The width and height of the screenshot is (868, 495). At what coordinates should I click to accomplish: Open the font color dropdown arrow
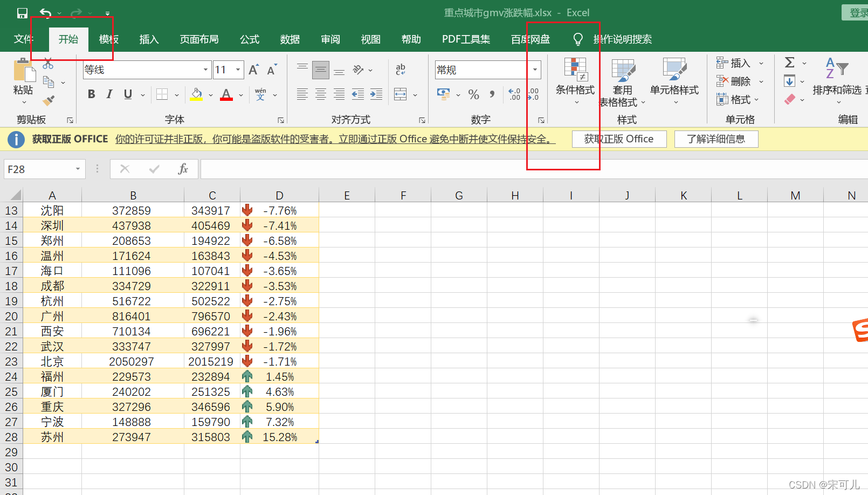[x=241, y=95]
